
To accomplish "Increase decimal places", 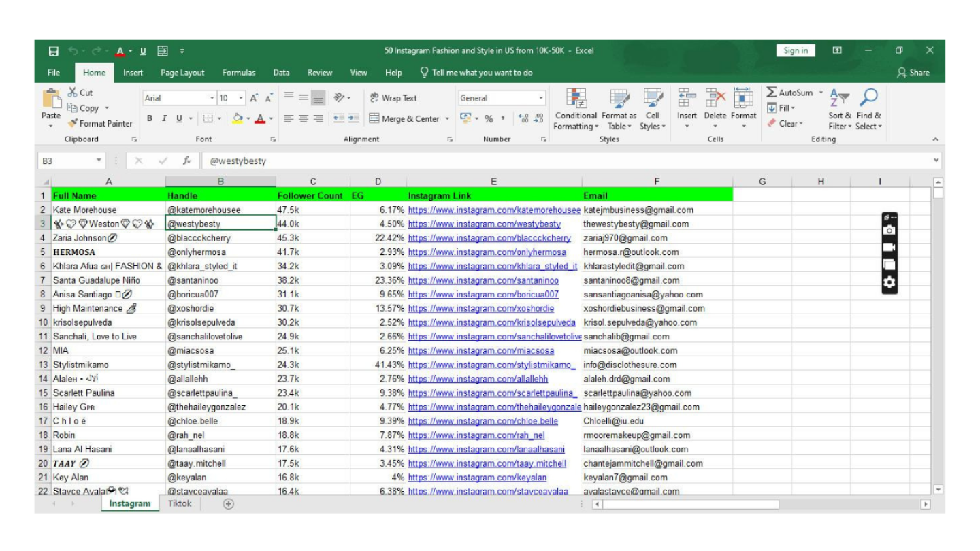I will [x=523, y=118].
